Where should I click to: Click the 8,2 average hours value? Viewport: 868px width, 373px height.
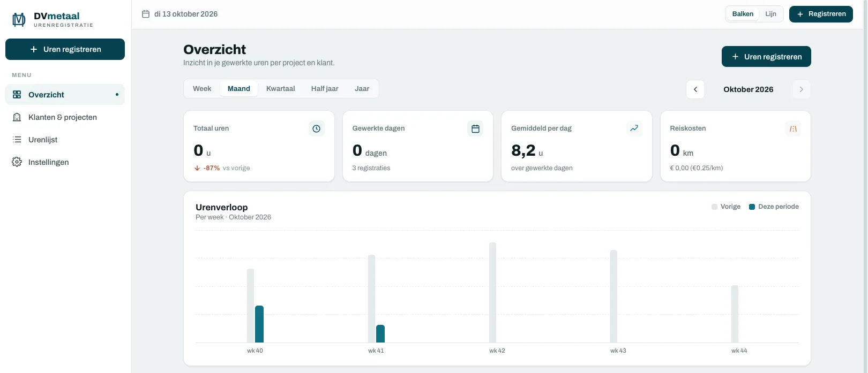pos(523,151)
